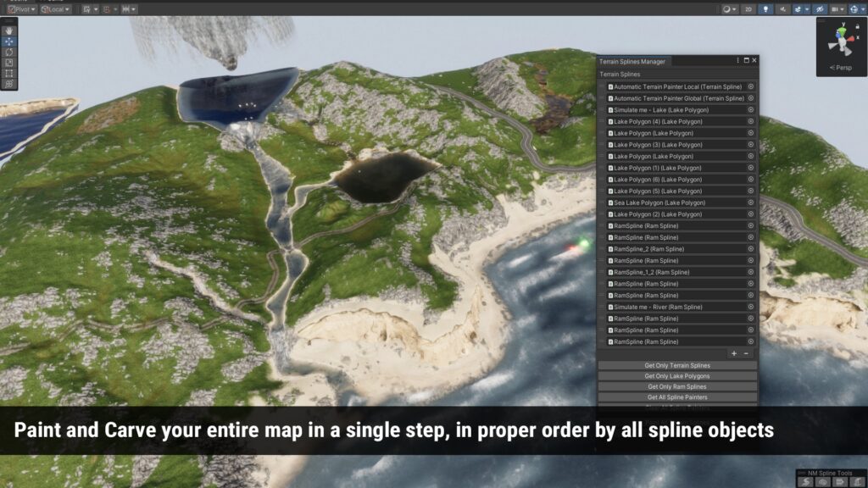
Task: Open Terrain Splines Manager kebab menu
Action: (737, 61)
